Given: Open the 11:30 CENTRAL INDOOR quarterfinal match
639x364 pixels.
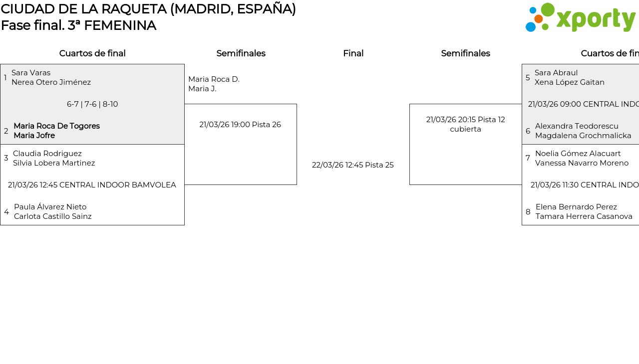Looking at the screenshot, I should (584, 185).
